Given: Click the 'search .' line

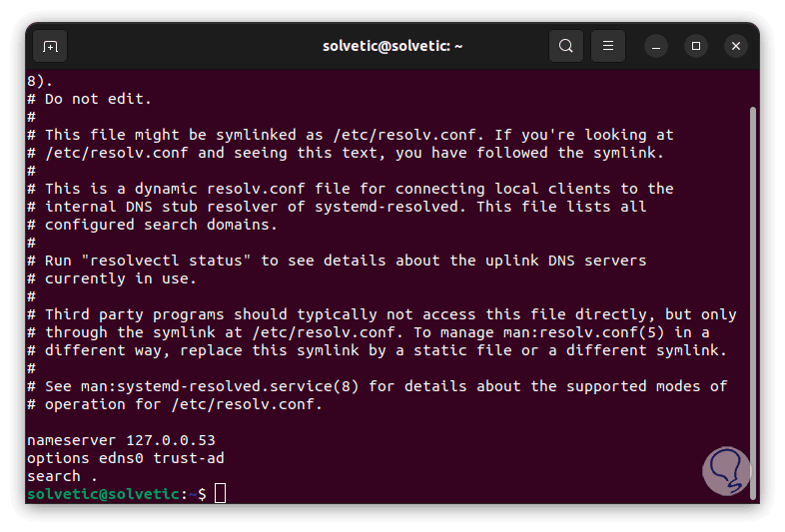Looking at the screenshot, I should (54, 476).
